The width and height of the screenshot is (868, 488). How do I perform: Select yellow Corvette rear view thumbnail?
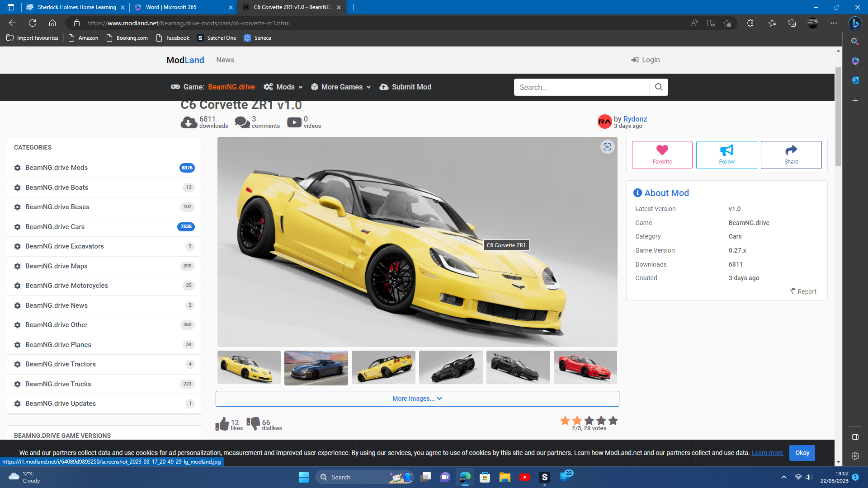[383, 367]
